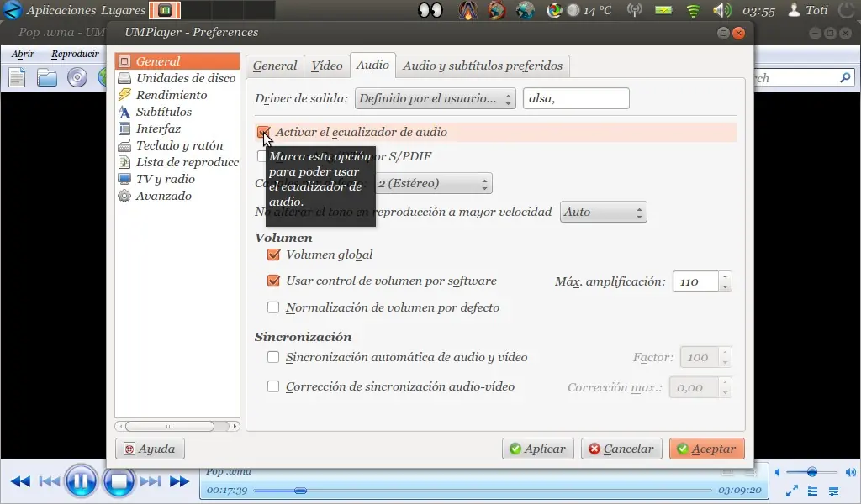Enable Normalización de volumen por defecto
The width and height of the screenshot is (861, 504).
tap(273, 307)
